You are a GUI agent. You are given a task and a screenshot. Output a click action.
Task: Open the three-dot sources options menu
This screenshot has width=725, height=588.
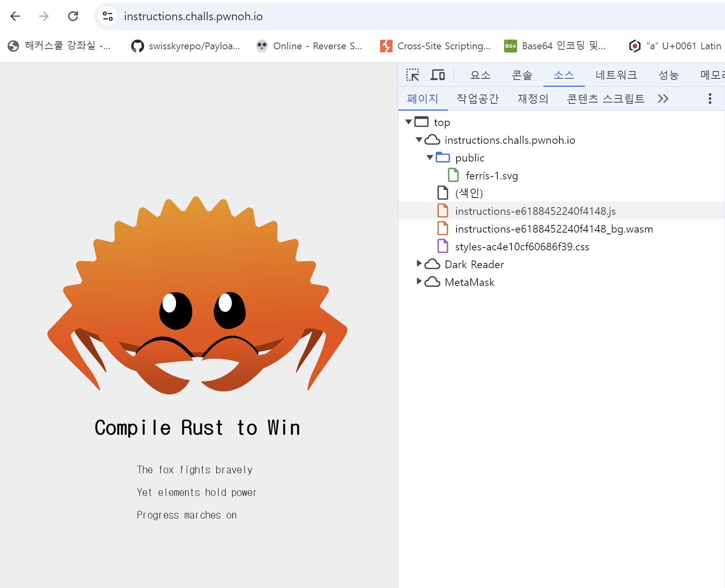click(710, 99)
